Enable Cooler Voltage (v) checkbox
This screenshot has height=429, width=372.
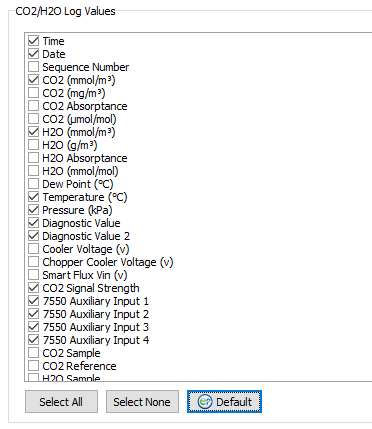tap(33, 249)
